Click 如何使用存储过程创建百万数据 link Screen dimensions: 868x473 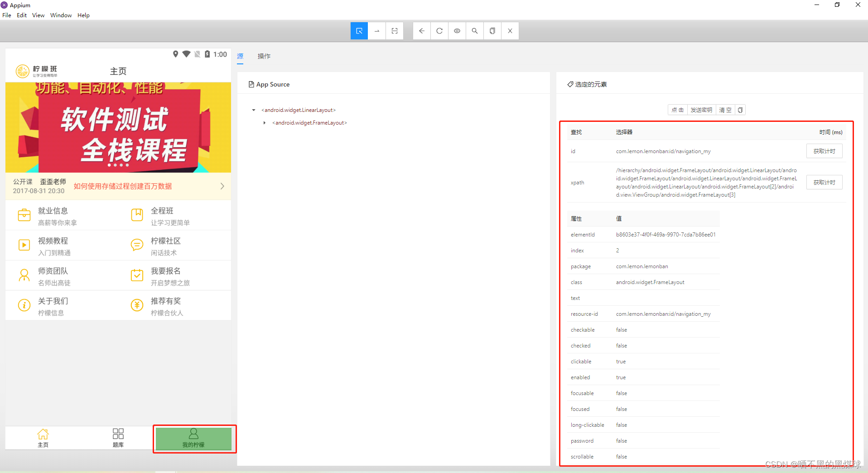[123, 186]
